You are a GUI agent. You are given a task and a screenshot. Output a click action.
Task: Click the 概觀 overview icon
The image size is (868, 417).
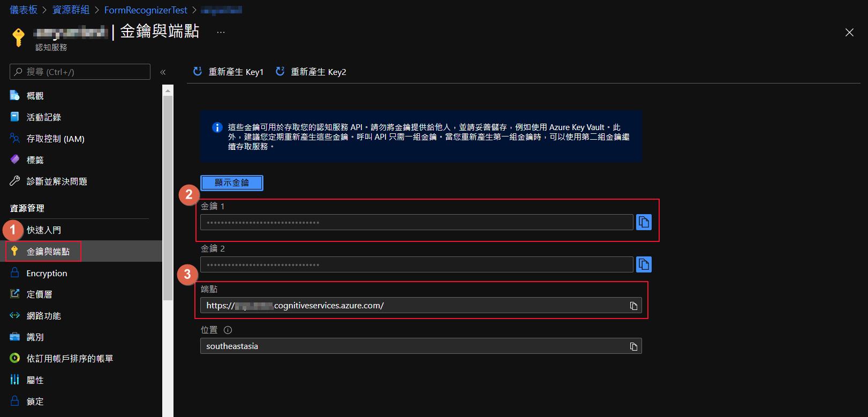tap(15, 95)
